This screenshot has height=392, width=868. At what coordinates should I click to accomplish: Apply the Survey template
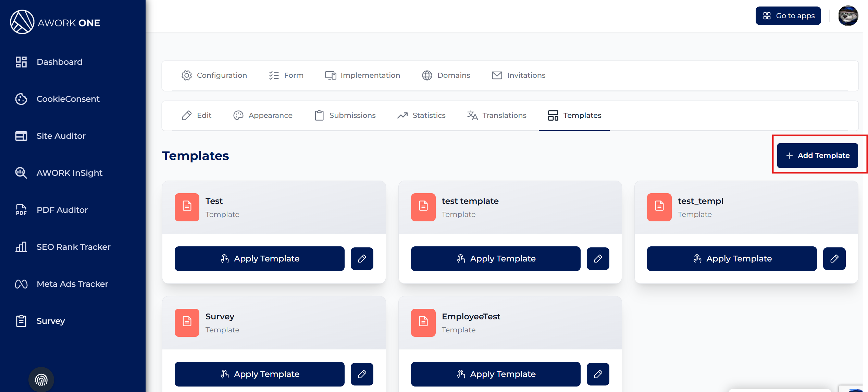pos(259,374)
